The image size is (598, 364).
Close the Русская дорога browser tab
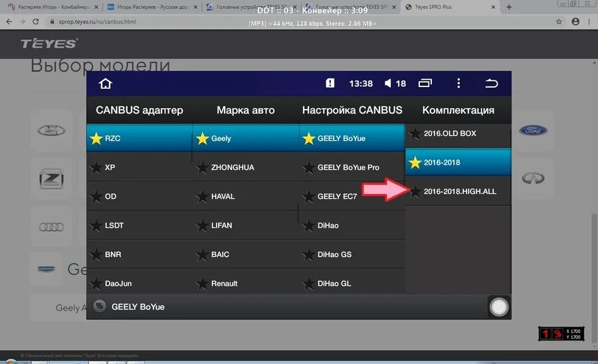(195, 7)
